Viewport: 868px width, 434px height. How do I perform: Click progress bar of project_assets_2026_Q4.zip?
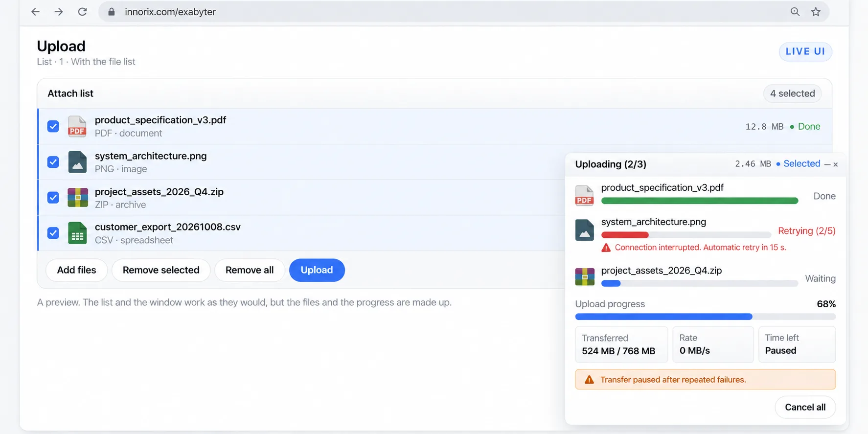[700, 283]
